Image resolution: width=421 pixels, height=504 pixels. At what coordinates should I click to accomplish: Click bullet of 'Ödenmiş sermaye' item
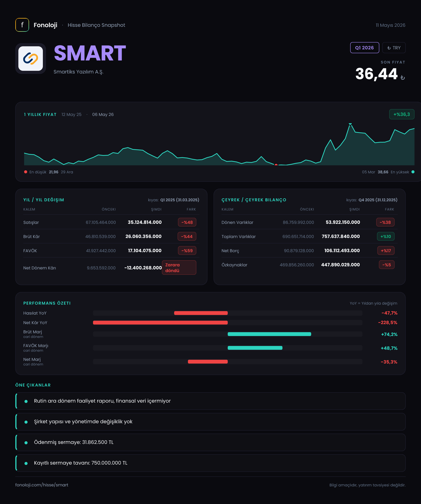26,443
